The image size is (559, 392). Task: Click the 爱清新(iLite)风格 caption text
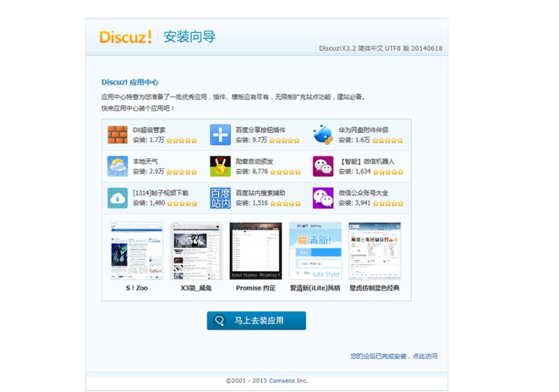tap(315, 288)
